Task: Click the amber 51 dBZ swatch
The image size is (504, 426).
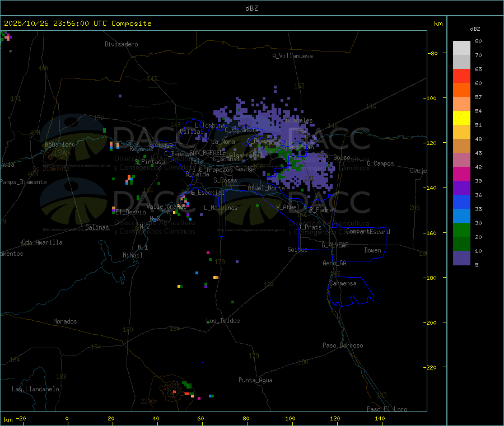Action: 461,132
